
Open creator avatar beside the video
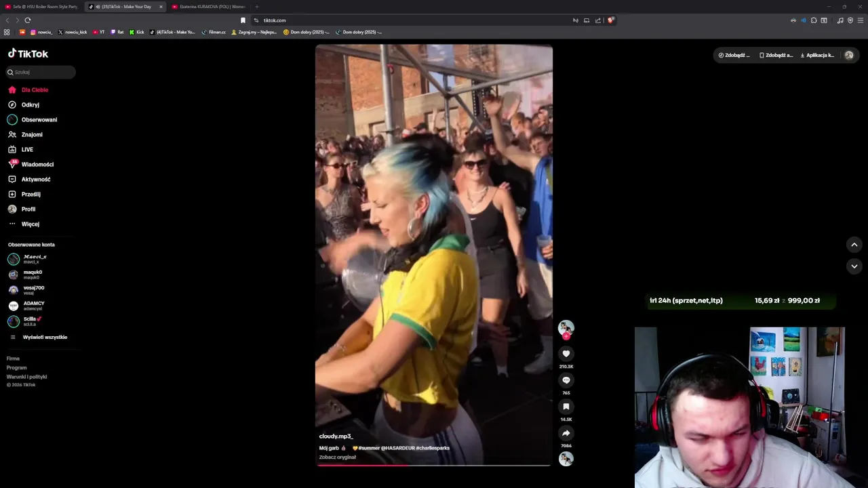[x=566, y=327]
